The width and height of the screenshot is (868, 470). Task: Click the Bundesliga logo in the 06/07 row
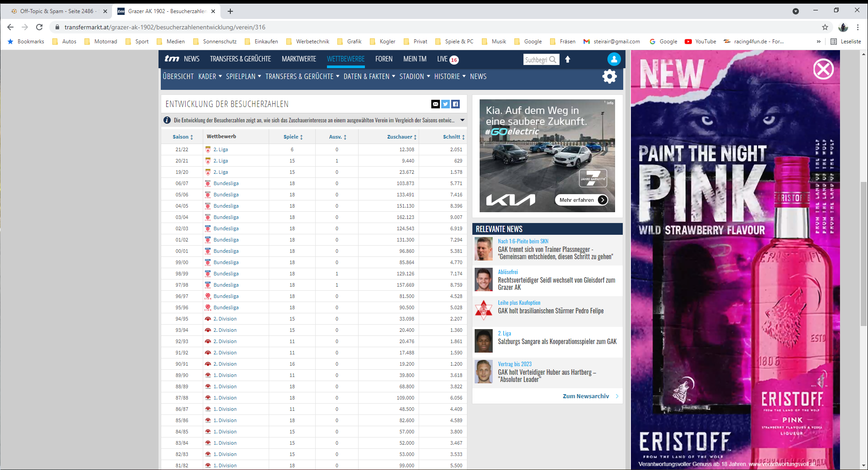(x=208, y=183)
